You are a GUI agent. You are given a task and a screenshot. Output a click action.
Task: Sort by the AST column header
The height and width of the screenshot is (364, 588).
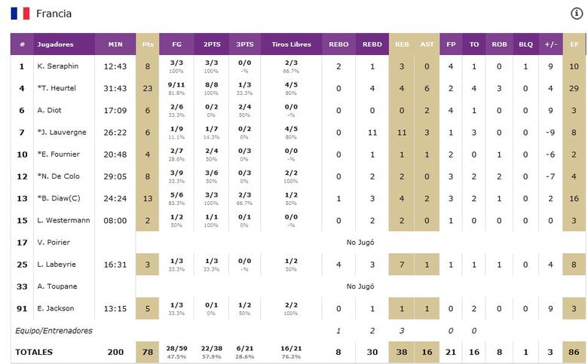[427, 44]
